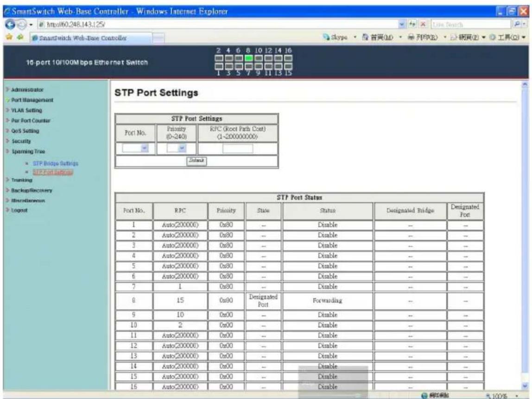The image size is (532, 399).
Task: Open the STP Bridge Settings link
Action: click(x=55, y=163)
